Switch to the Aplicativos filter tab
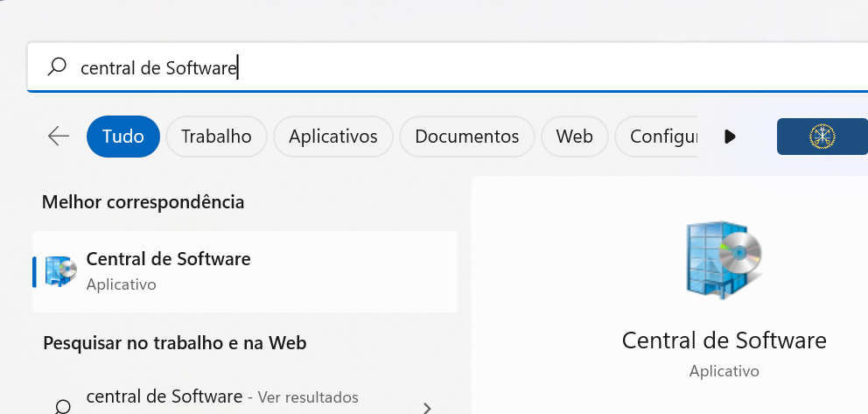 pos(333,137)
